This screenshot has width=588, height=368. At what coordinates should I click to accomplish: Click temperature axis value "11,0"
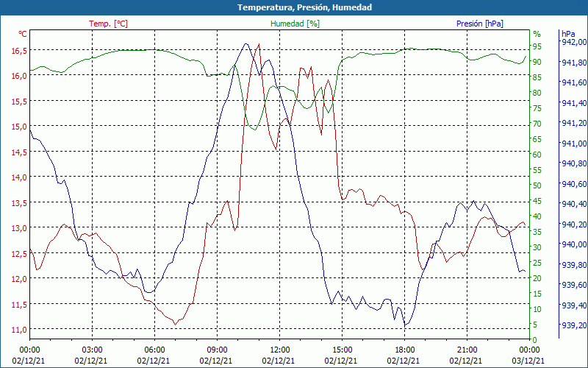(20, 330)
